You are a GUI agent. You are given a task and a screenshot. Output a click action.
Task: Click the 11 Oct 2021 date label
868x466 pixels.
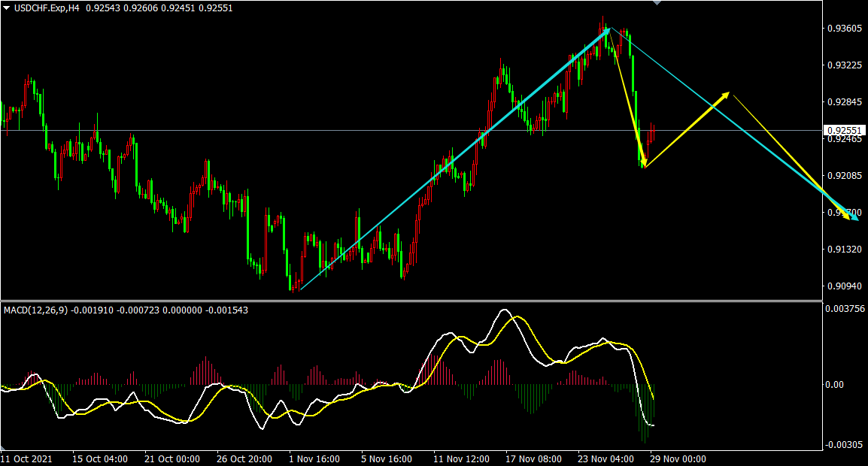click(25, 458)
